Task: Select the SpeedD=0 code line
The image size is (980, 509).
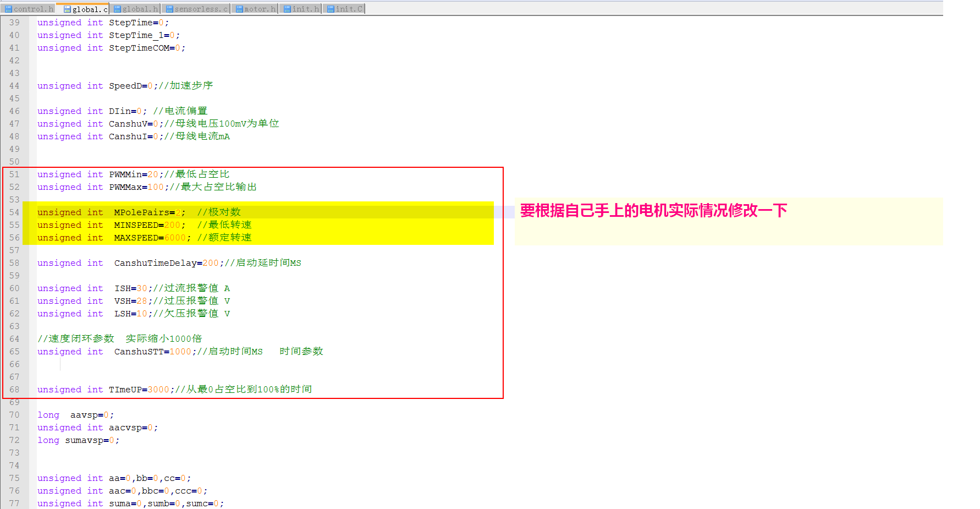Action: (x=125, y=86)
